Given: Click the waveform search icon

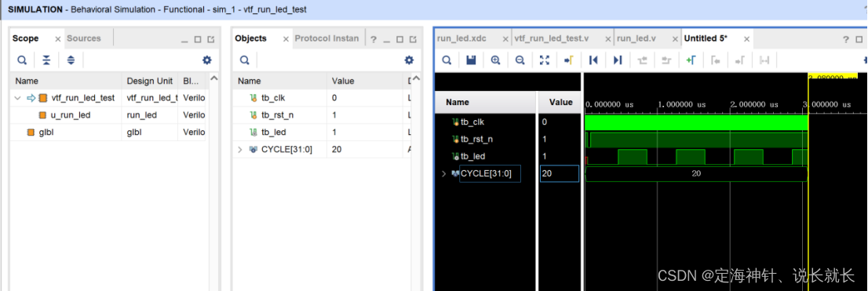Looking at the screenshot, I should click(x=447, y=60).
